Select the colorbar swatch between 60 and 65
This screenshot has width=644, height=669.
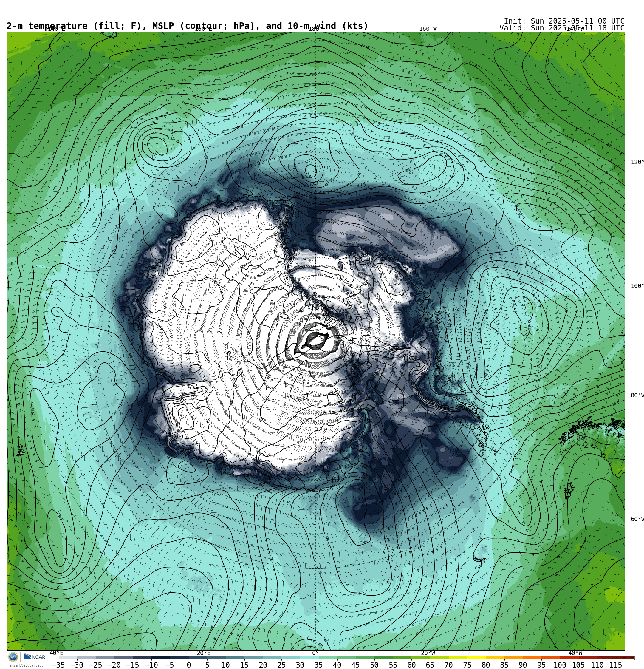coord(421,657)
